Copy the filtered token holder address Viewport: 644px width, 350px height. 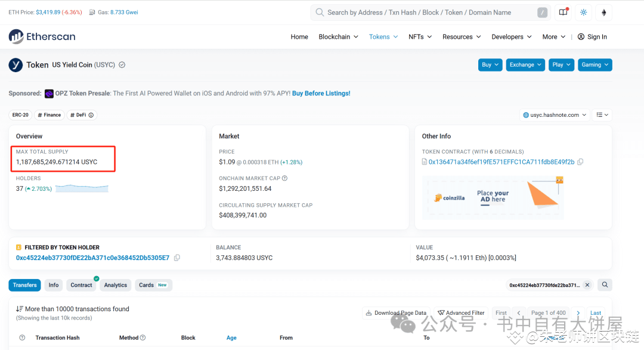pos(177,258)
